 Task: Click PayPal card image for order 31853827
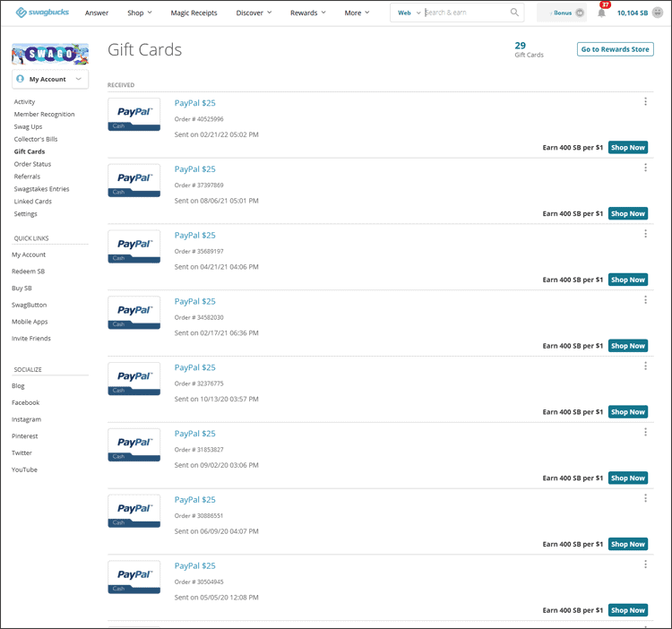click(x=134, y=444)
